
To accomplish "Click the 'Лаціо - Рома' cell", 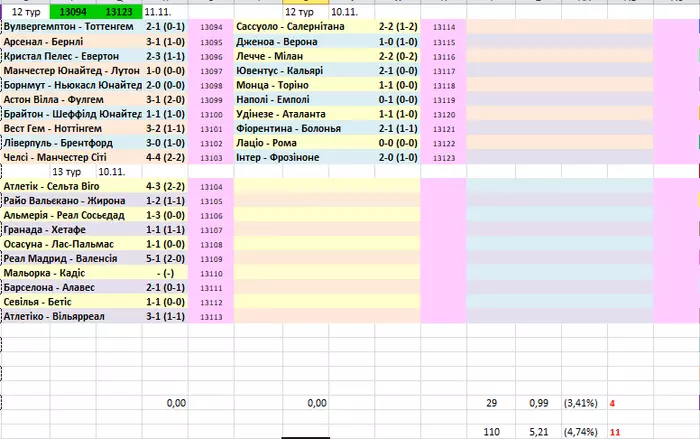I will click(x=304, y=143).
